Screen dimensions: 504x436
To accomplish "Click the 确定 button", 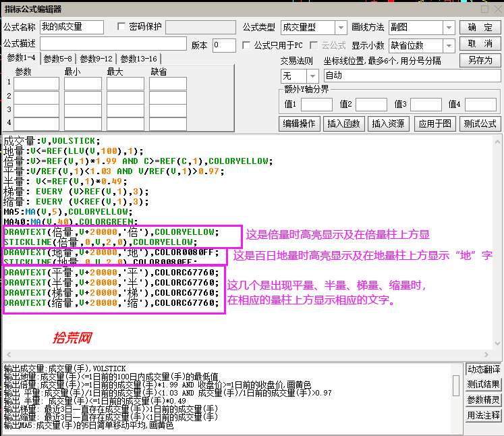I will [x=480, y=27].
